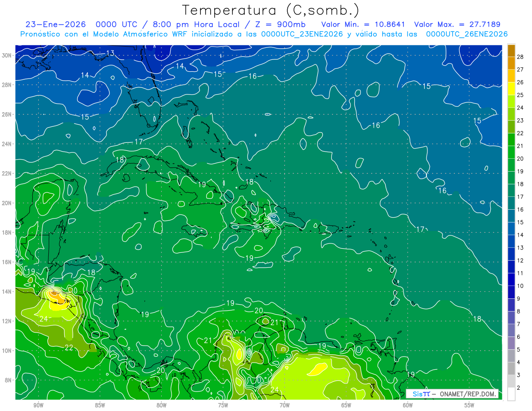Click the latitude label 26N

(x=8, y=114)
